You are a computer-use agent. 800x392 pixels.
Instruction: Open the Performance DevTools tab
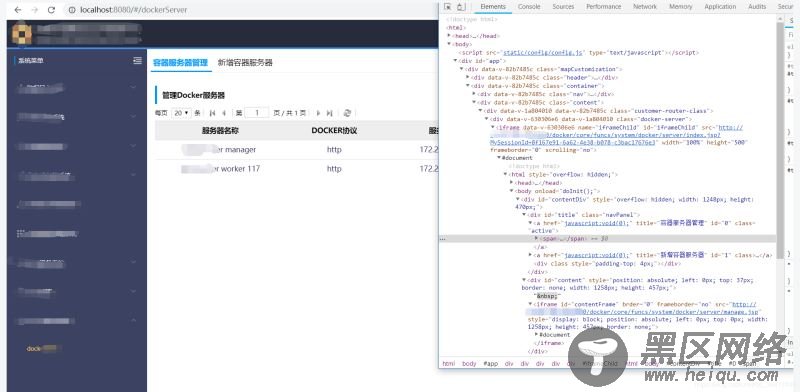point(604,7)
